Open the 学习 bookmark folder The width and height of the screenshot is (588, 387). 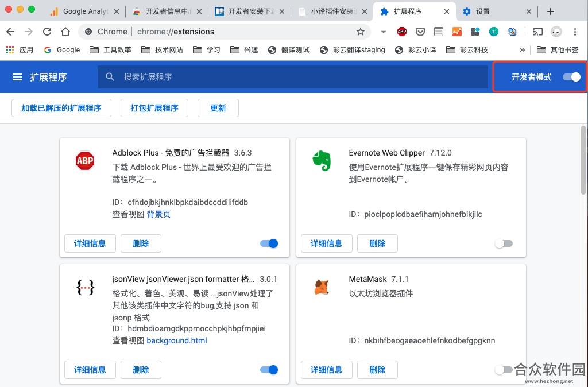[x=207, y=49]
